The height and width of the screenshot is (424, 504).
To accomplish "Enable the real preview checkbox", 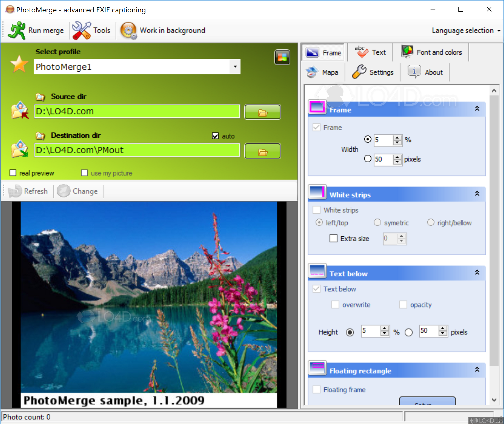I will tap(13, 173).
